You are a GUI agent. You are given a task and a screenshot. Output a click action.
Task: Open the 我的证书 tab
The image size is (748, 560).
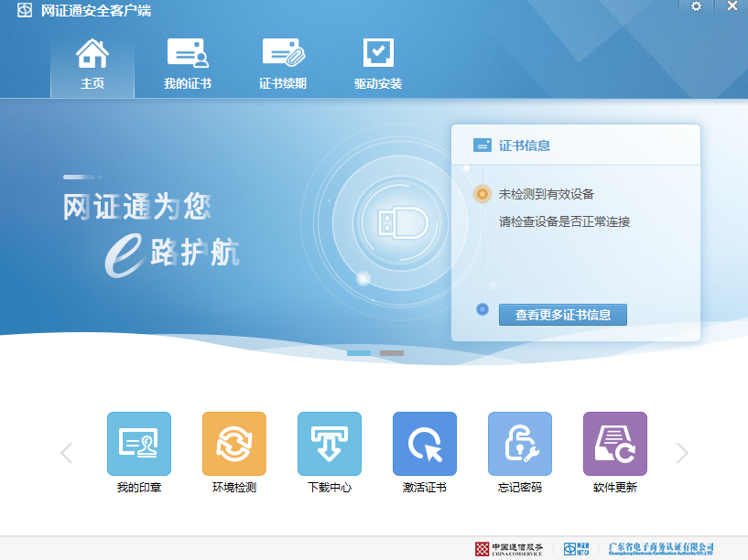(x=188, y=64)
